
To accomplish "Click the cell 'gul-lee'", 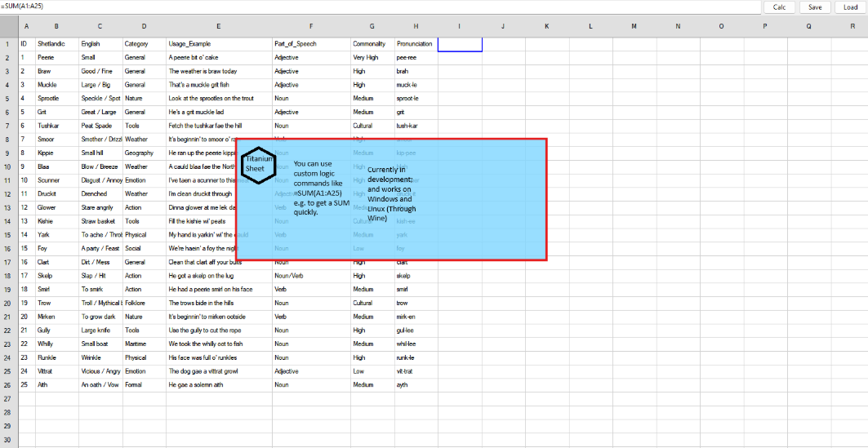I will tap(416, 330).
